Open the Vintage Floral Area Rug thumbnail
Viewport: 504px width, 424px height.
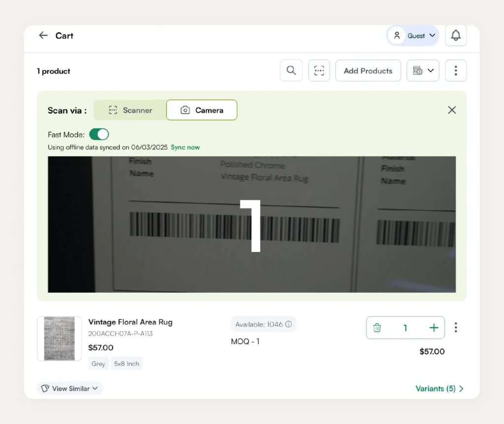pos(59,338)
